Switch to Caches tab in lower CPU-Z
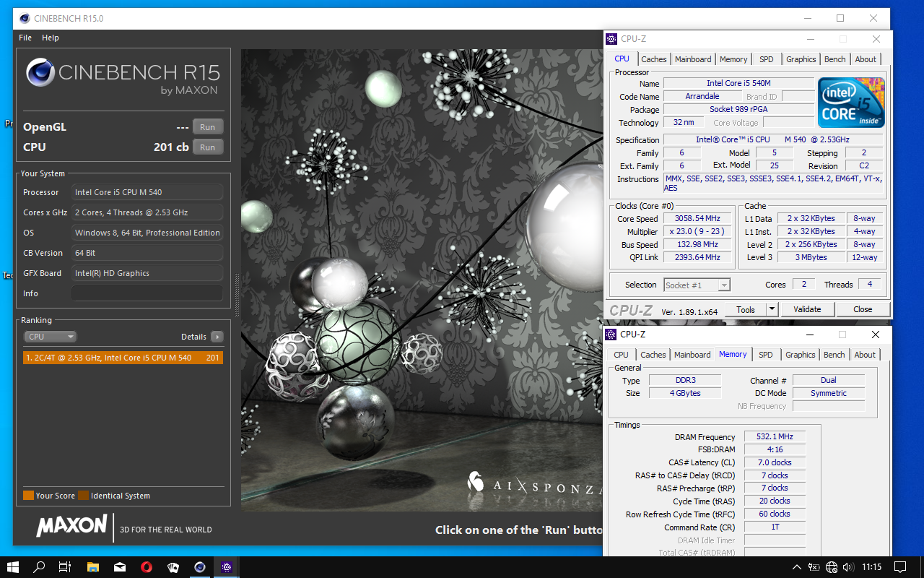This screenshot has width=924, height=578. click(653, 355)
